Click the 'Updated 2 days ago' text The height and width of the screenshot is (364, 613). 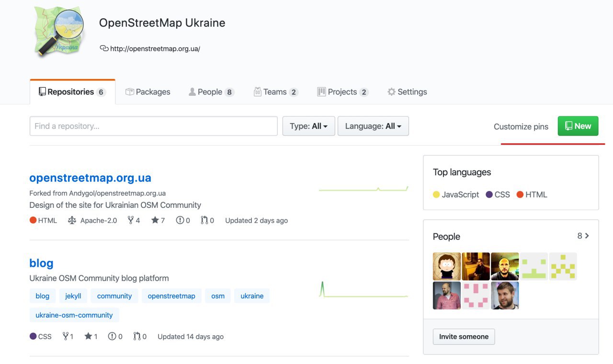pyautogui.click(x=257, y=220)
